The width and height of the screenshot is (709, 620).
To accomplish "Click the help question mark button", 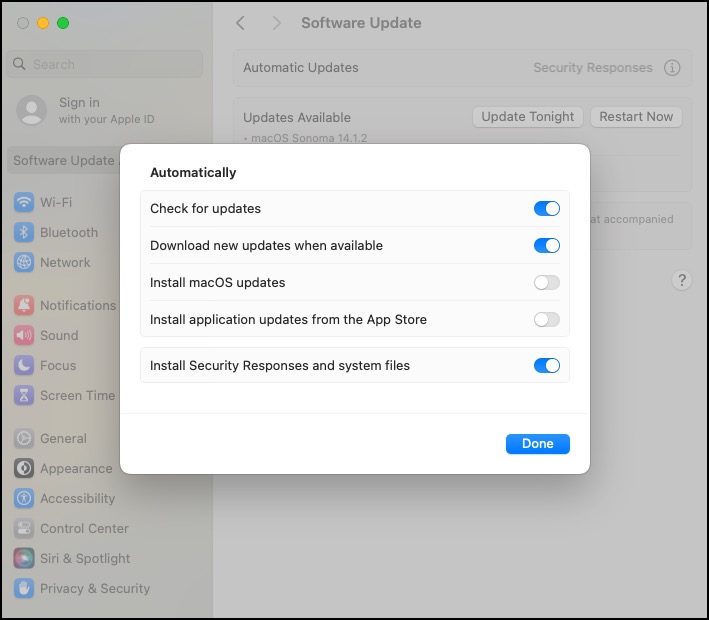I will pyautogui.click(x=682, y=280).
